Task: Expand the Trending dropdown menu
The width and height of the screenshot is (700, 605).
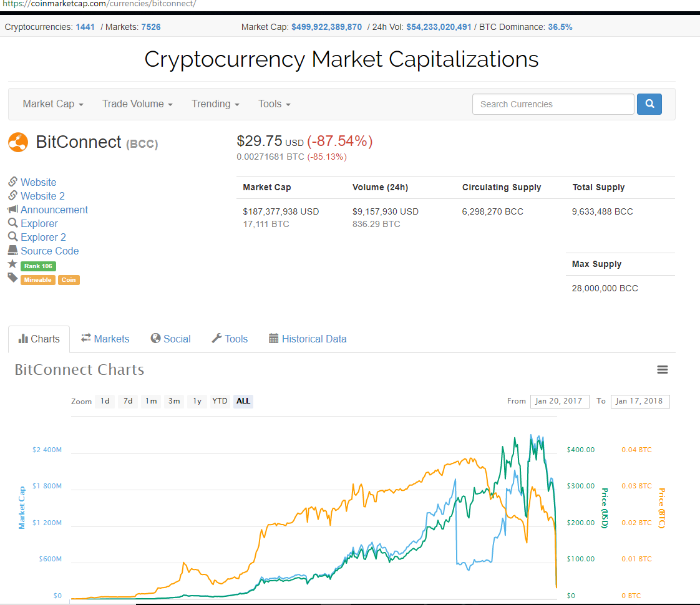Action: tap(216, 104)
